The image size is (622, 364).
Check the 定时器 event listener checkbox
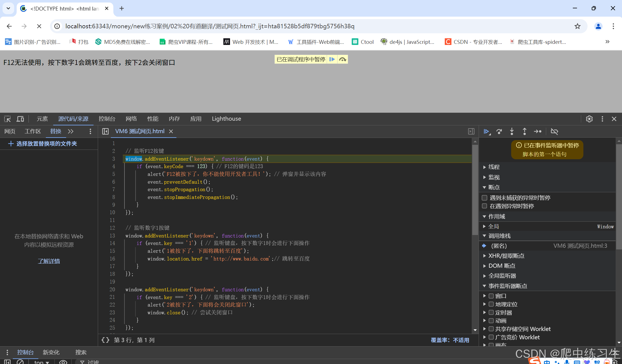click(x=491, y=313)
